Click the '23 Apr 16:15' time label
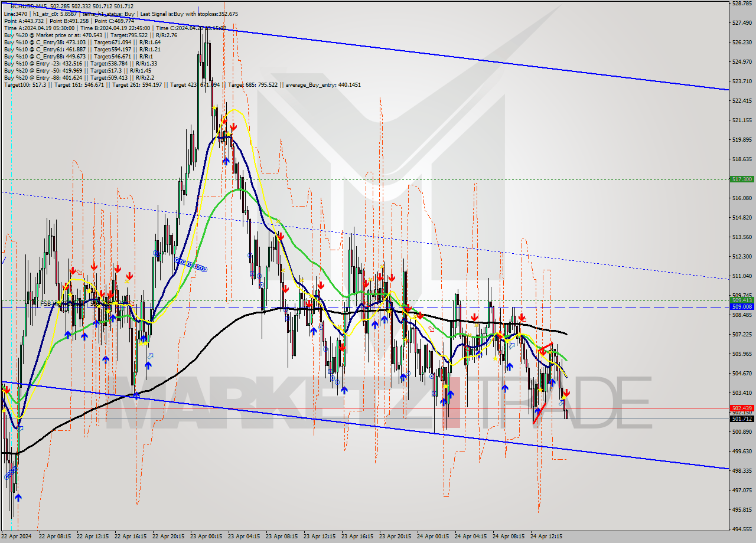 [x=357, y=537]
